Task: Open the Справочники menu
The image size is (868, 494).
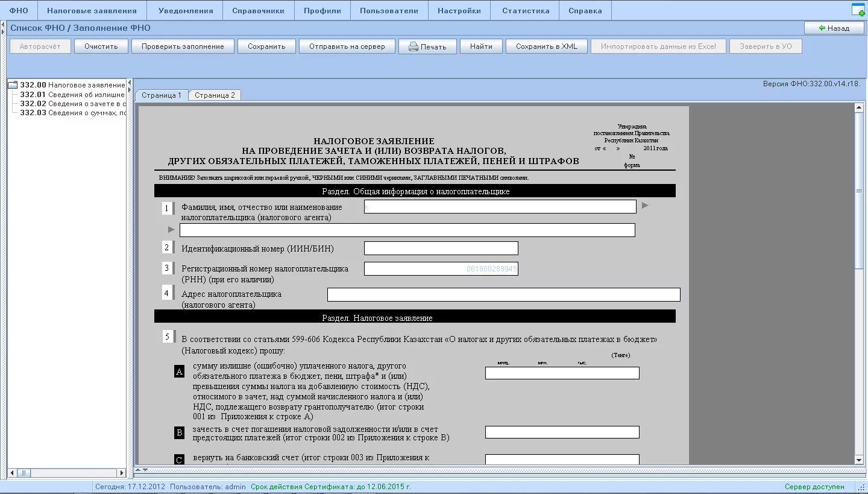Action: tap(258, 11)
